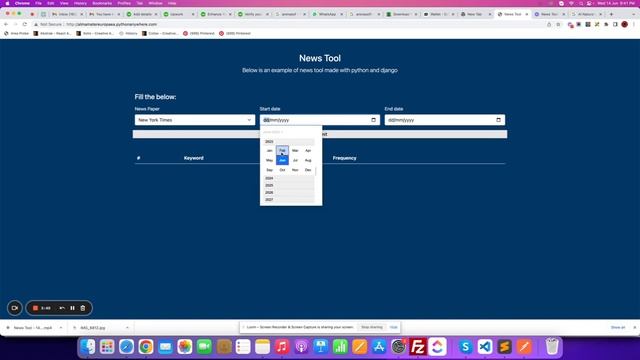
Task: Open the Bookmarks menu in menu bar
Action: click(x=102, y=3)
